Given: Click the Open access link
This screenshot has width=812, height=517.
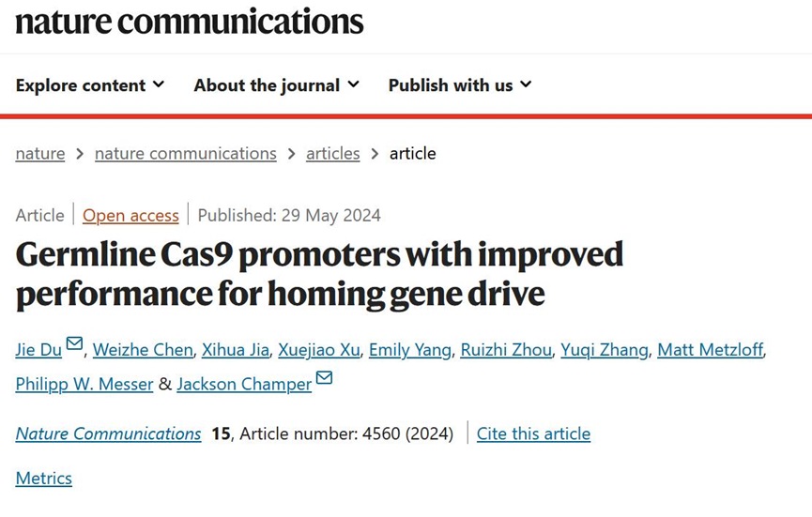Looking at the screenshot, I should pyautogui.click(x=130, y=215).
